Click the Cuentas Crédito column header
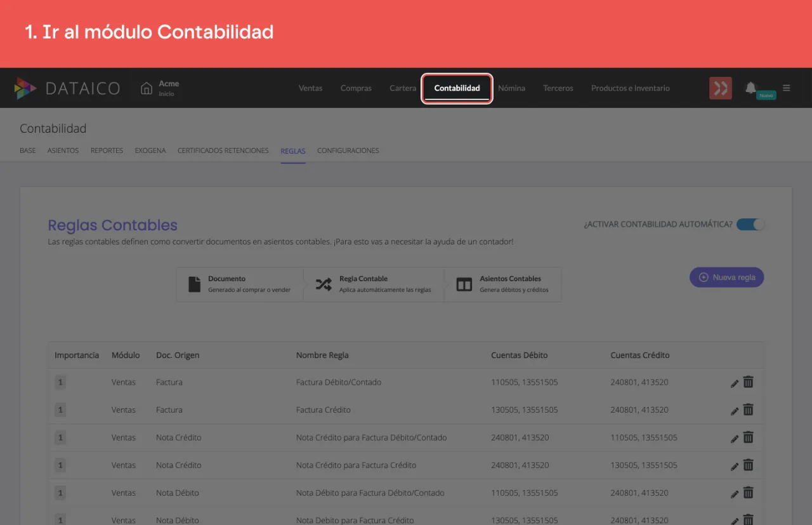This screenshot has width=812, height=525. [640, 356]
